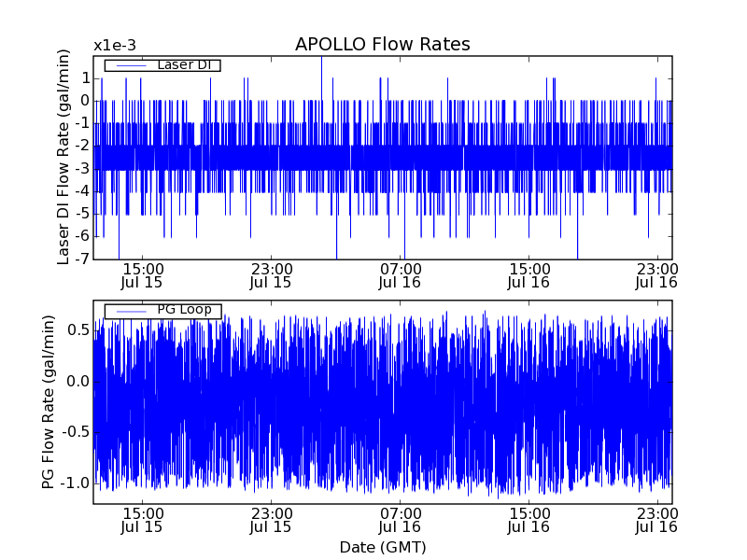Image resolution: width=747 pixels, height=560 pixels.
Task: Click top plot's "23:00 Jul 16" tick label
Action: pyautogui.click(x=657, y=274)
